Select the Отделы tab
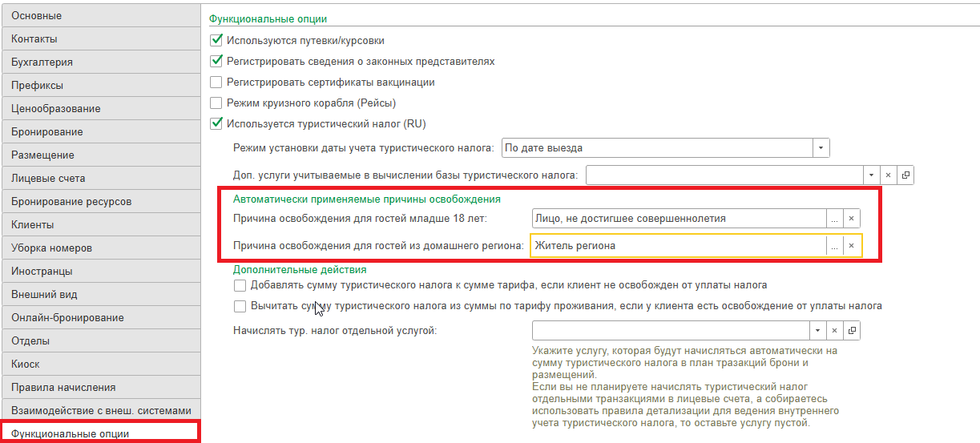The image size is (980, 443). point(99,341)
